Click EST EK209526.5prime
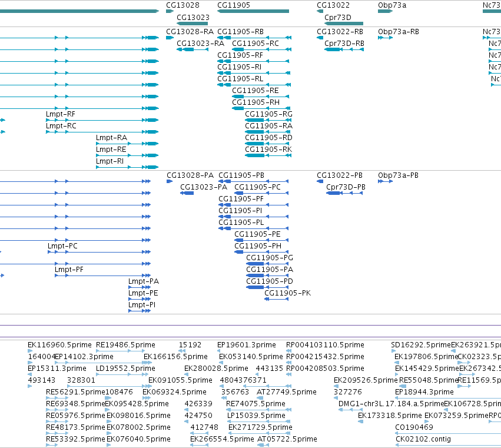 366,380
